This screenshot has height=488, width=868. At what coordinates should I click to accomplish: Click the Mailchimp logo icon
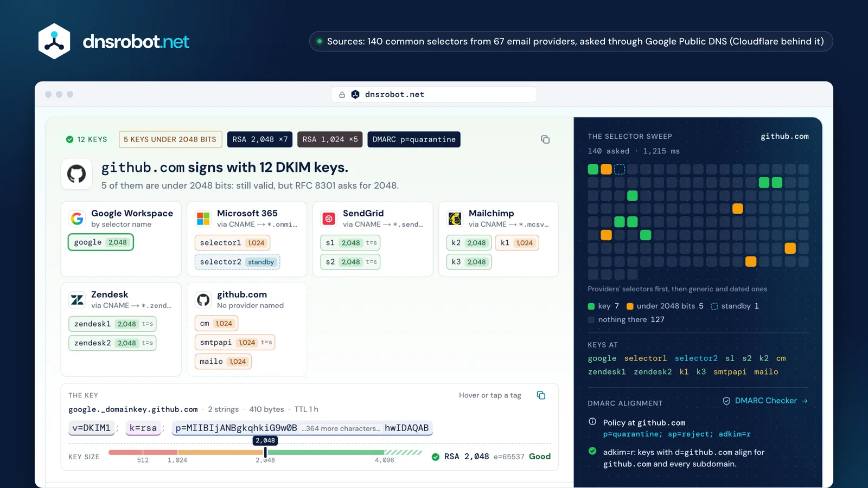pyautogui.click(x=455, y=219)
